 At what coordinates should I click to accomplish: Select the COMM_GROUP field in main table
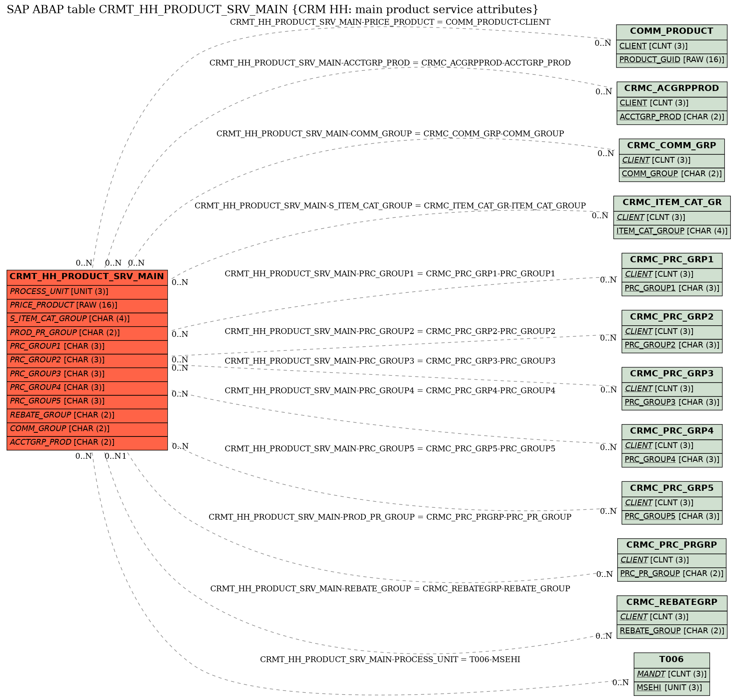(x=87, y=429)
